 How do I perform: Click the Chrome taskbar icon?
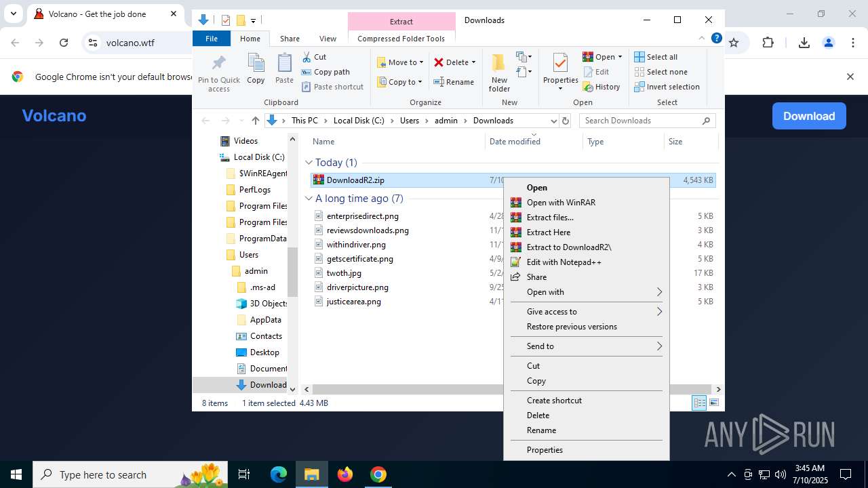tap(378, 474)
